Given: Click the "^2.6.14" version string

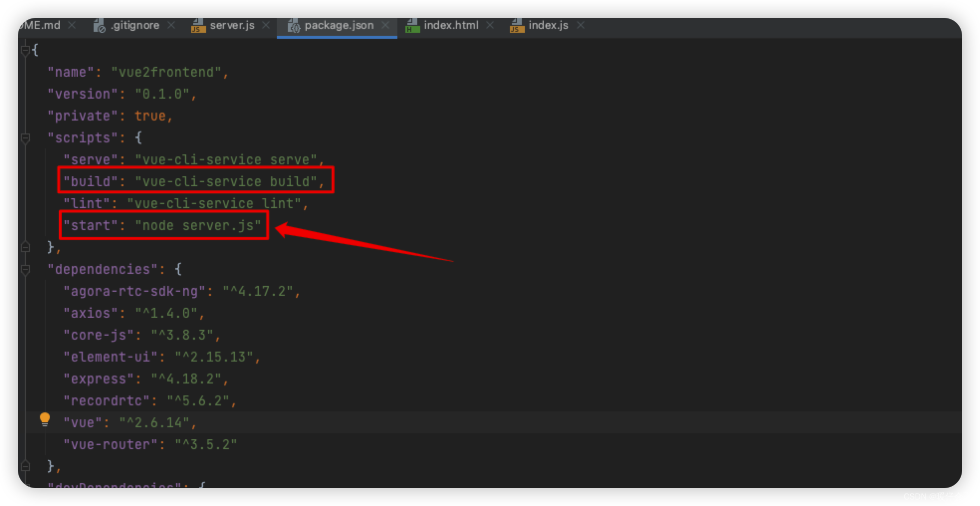Looking at the screenshot, I should coord(154,423).
